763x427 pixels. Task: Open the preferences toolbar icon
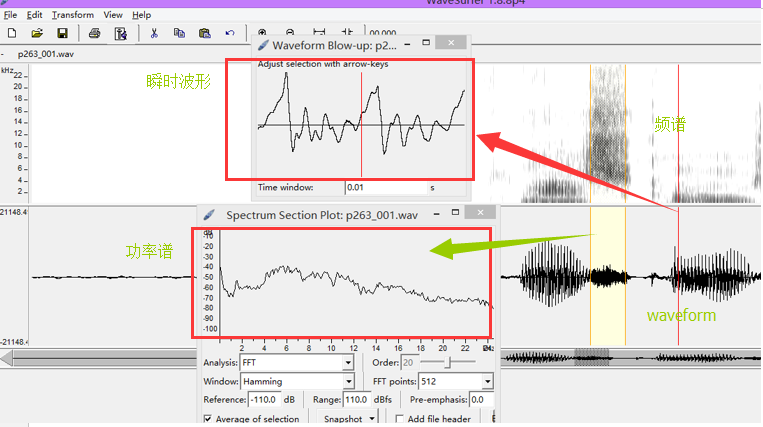pyautogui.click(x=120, y=34)
